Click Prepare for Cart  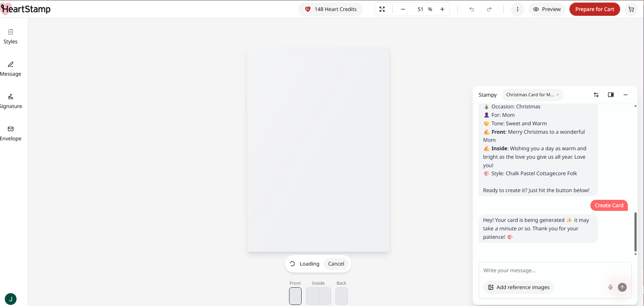point(595,9)
